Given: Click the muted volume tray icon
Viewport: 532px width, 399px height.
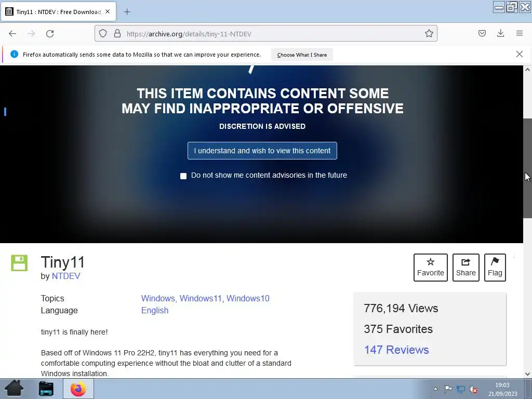Looking at the screenshot, I should 473,389.
